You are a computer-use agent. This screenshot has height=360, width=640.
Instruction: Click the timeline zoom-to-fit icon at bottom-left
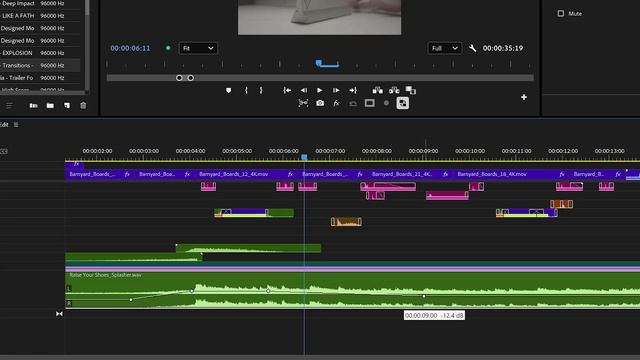59,313
